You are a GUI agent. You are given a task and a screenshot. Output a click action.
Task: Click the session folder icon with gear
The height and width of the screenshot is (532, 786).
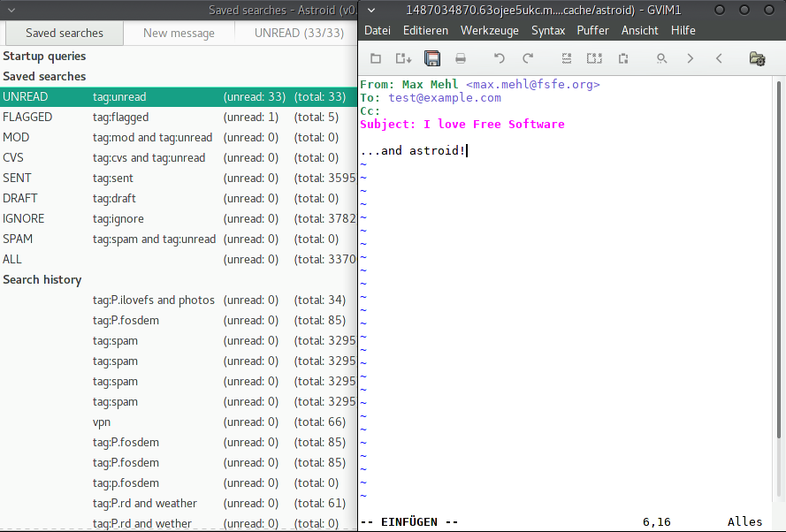click(757, 58)
